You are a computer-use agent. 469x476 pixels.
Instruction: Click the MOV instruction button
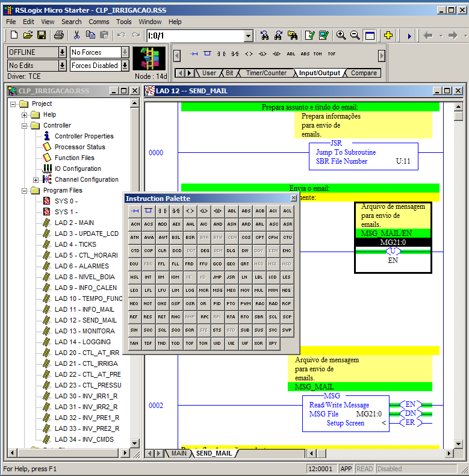[x=245, y=290]
